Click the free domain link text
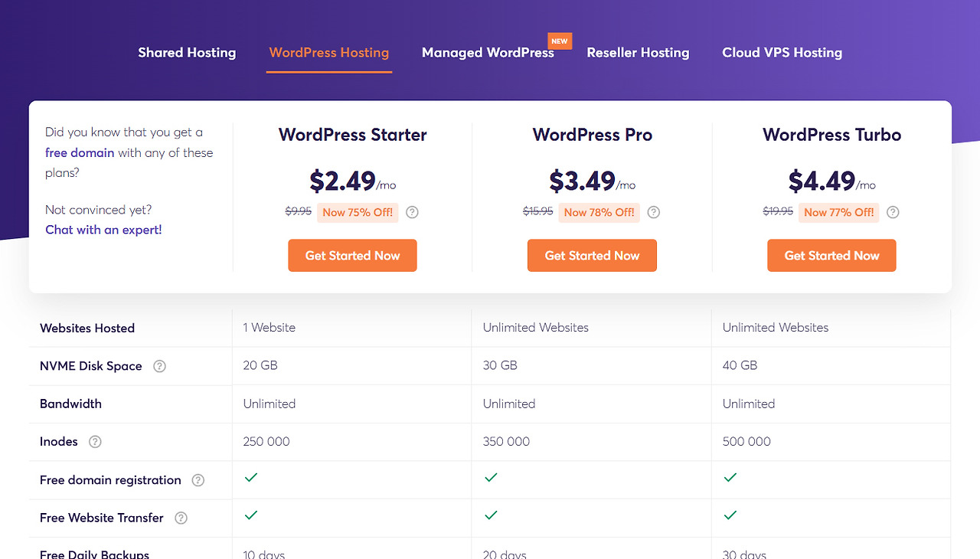 click(x=80, y=152)
